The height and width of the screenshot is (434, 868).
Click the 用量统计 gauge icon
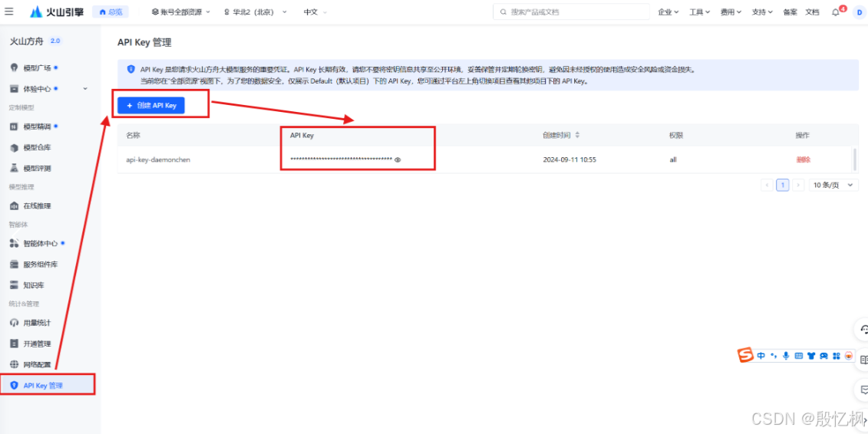tap(15, 323)
